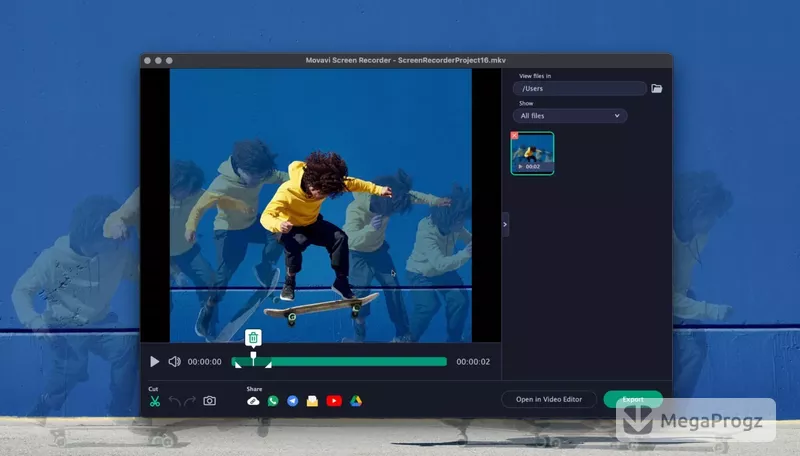Share the recording by email
The image size is (800, 456).
pyautogui.click(x=312, y=401)
